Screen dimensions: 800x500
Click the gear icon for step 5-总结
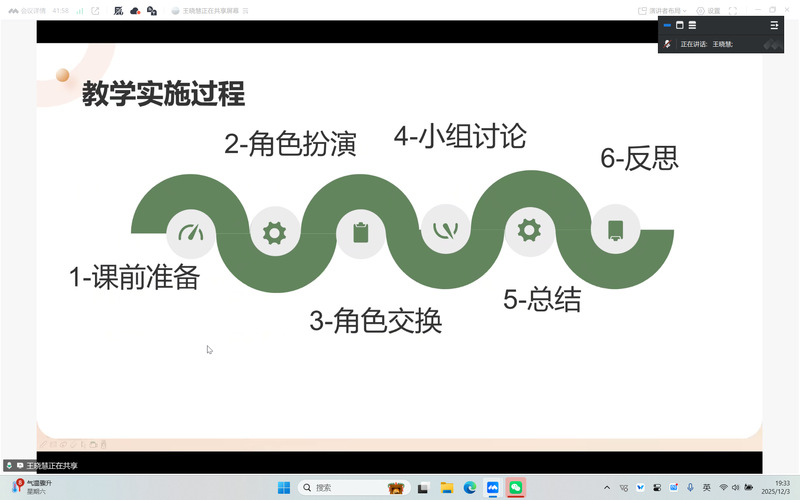click(x=529, y=230)
